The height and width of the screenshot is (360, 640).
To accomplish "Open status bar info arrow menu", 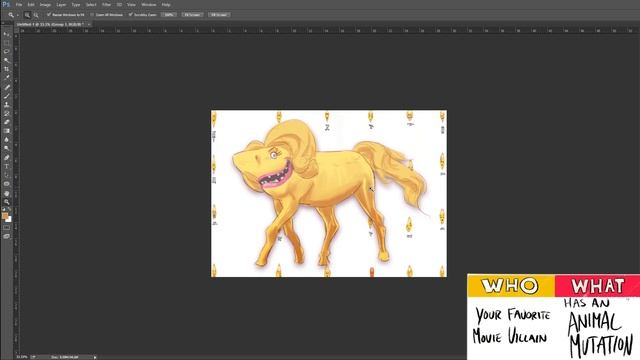I will pos(95,357).
